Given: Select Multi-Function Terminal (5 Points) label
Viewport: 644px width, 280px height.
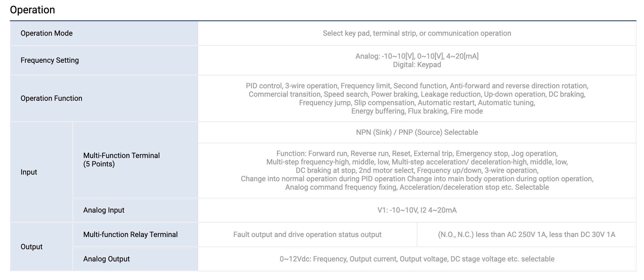Looking at the screenshot, I should click(121, 159).
